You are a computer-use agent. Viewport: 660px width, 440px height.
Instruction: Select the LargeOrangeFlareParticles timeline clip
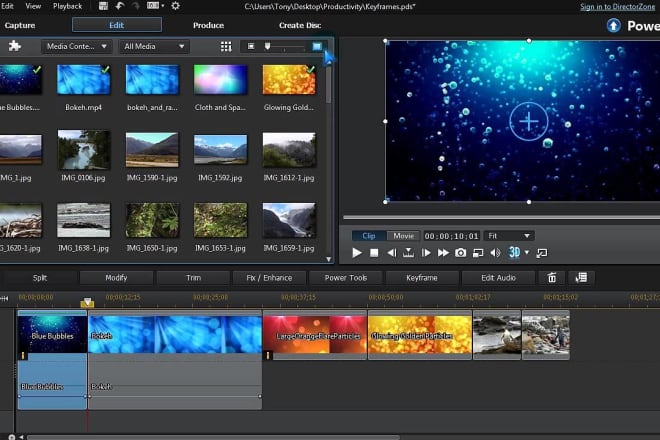(315, 335)
